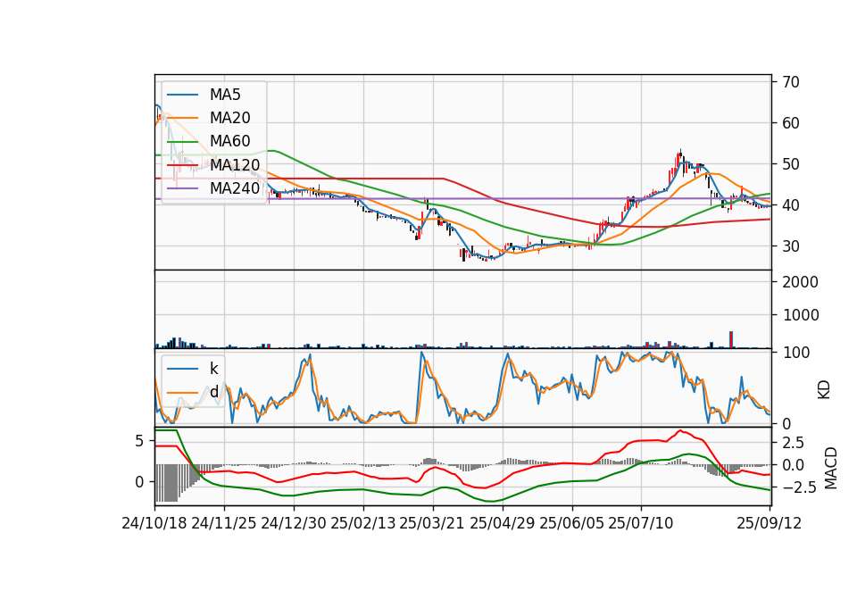Click the volume axis value 1000
This screenshot has width=857, height=616.
click(800, 315)
